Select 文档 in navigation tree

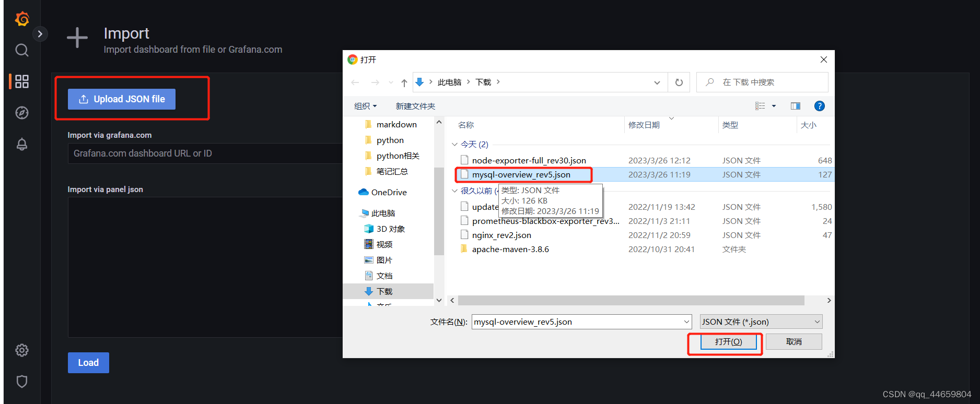point(384,276)
